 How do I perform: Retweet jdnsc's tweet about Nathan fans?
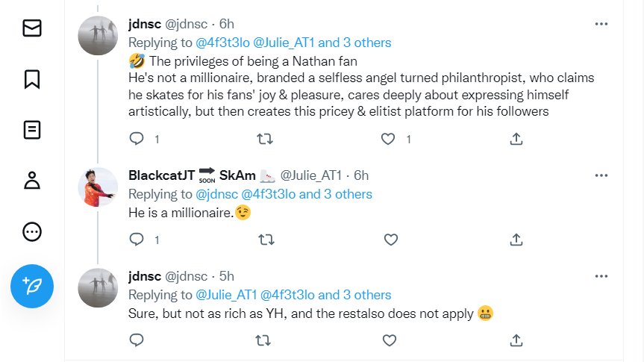pyautogui.click(x=263, y=138)
